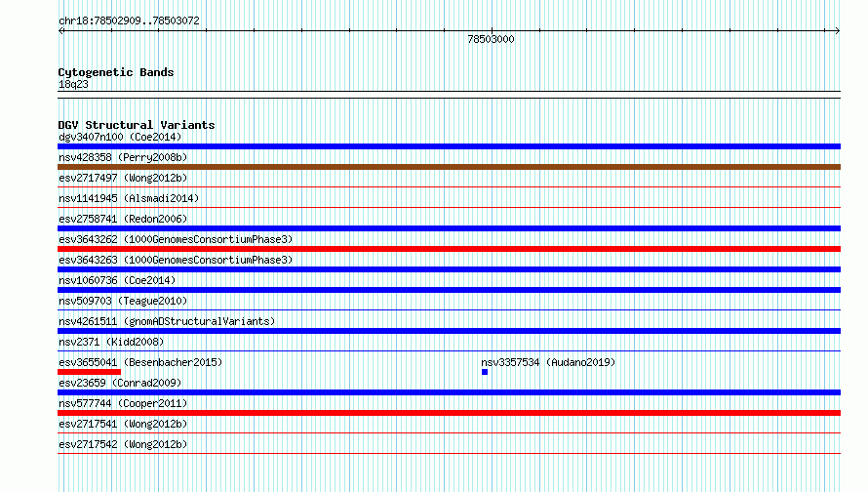
Task: Click esv2717541 (Wong2012b) variant label
Action: 123,424
